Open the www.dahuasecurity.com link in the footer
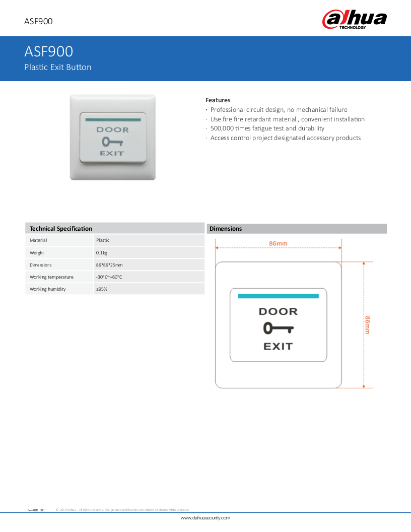This screenshot has width=411, height=532. pyautogui.click(x=205, y=518)
